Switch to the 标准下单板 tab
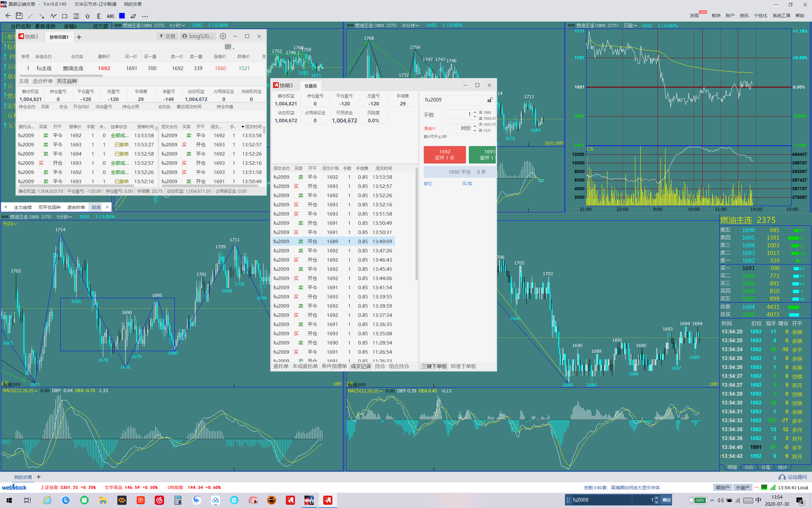Viewport: 812px width, 508px height. (463, 366)
